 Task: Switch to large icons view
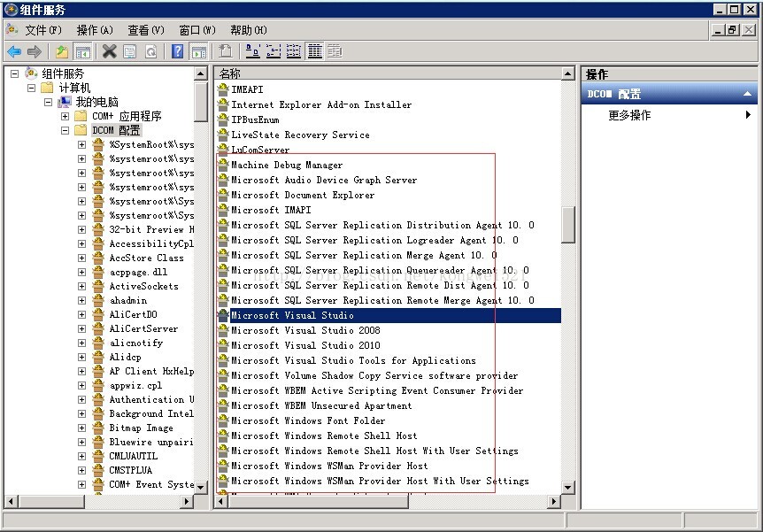tap(252, 51)
